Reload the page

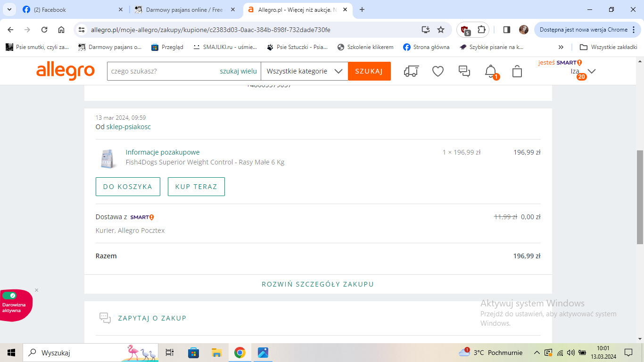click(x=44, y=30)
